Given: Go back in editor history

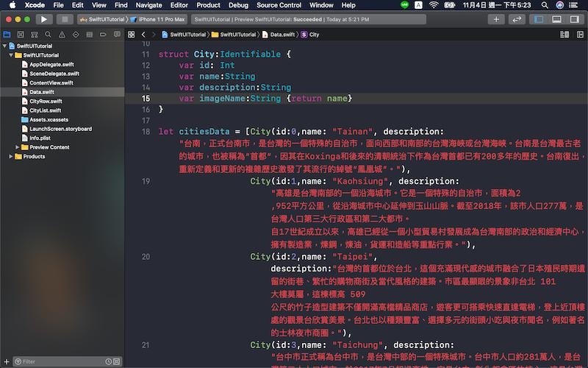Looking at the screenshot, I should coord(143,35).
